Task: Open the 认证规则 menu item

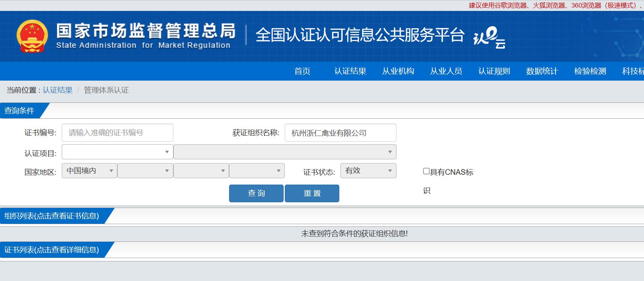Action: click(494, 71)
